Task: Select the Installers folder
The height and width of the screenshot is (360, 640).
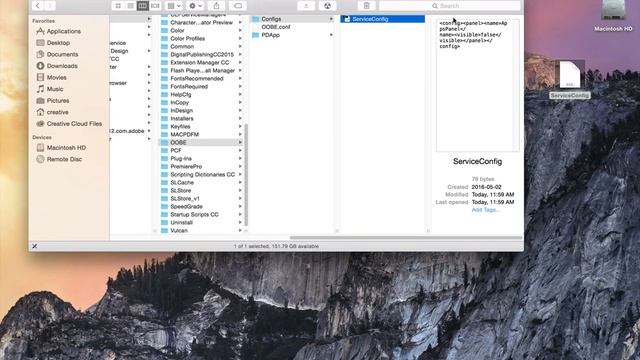Action: point(182,118)
